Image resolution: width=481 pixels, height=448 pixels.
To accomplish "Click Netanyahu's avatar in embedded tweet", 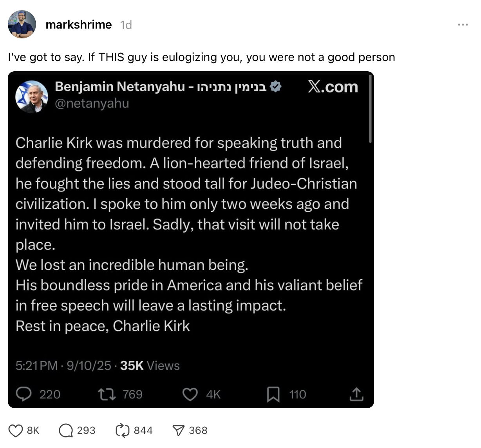I will (32, 96).
